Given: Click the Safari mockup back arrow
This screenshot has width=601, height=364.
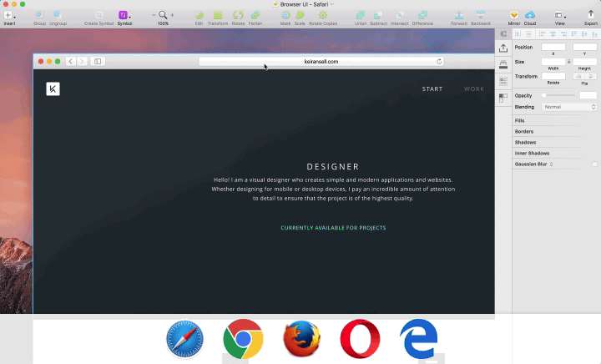Looking at the screenshot, I should coord(70,61).
